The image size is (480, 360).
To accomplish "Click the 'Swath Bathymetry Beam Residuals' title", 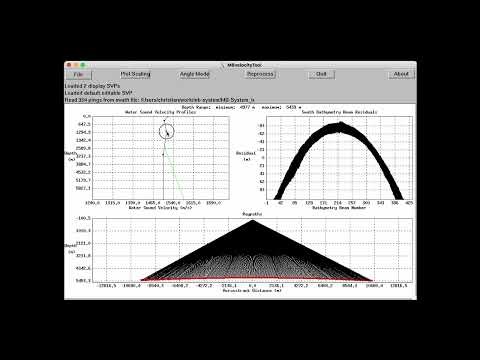I will point(339,112).
